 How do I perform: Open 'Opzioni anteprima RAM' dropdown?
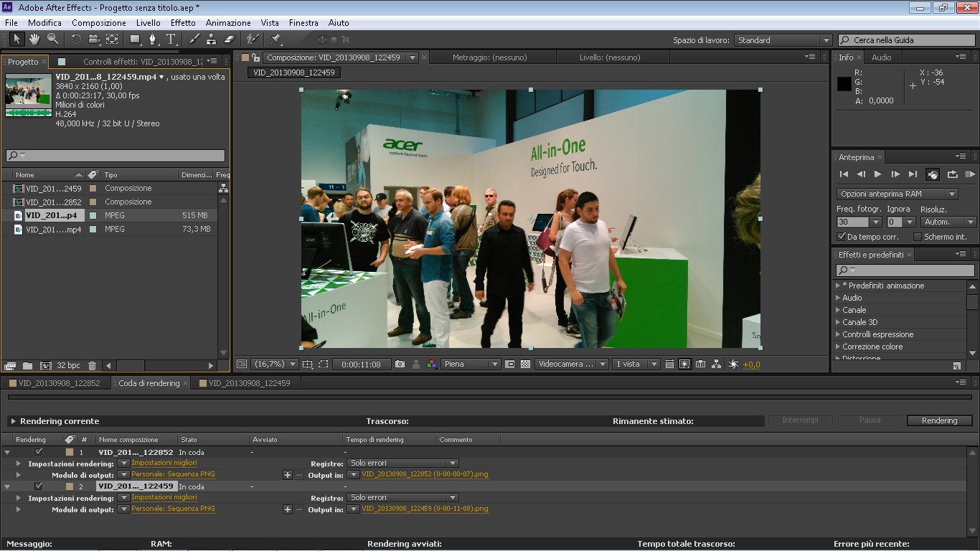click(897, 194)
